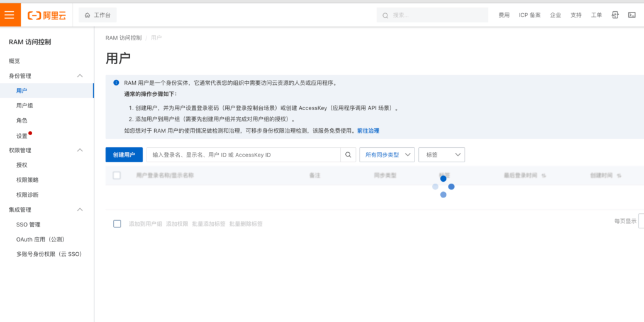Click the user search magnifier button
This screenshot has width=644, height=322.
pos(348,155)
